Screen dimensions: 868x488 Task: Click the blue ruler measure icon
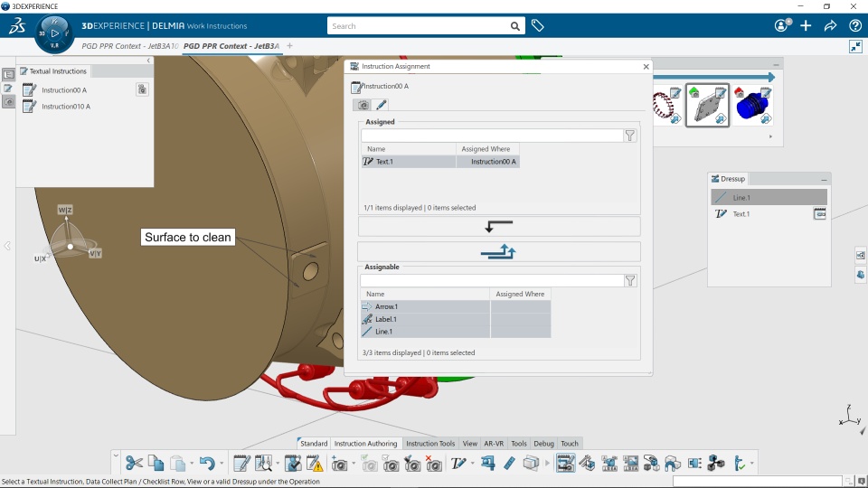tap(509, 463)
